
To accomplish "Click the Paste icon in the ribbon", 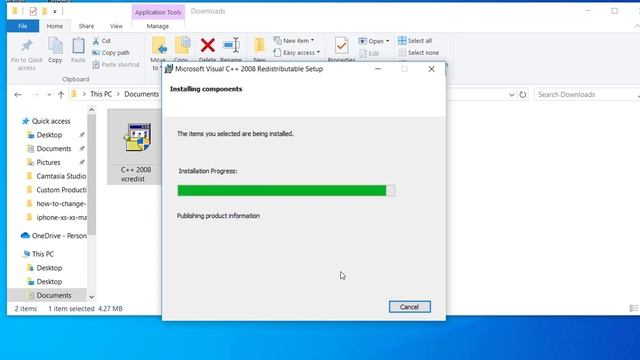I will [78, 46].
